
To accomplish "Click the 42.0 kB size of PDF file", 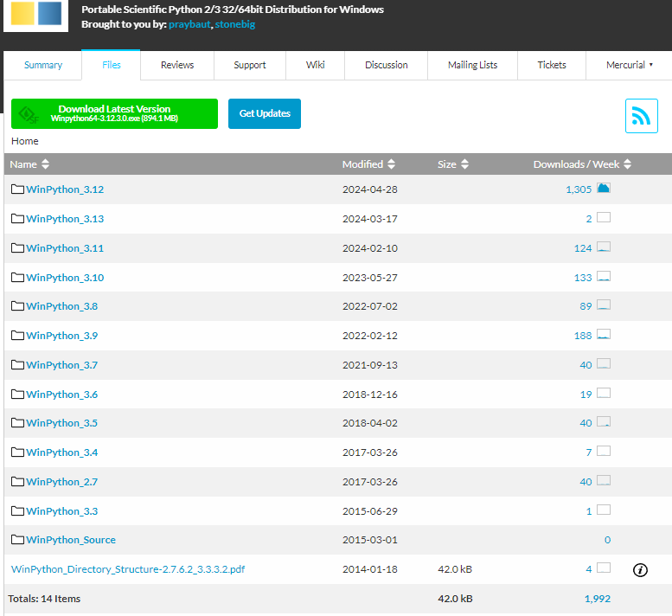I will (x=455, y=569).
